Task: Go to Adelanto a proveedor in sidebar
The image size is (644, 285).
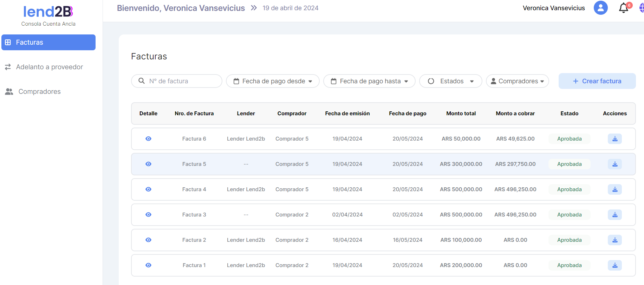Action: (x=49, y=67)
